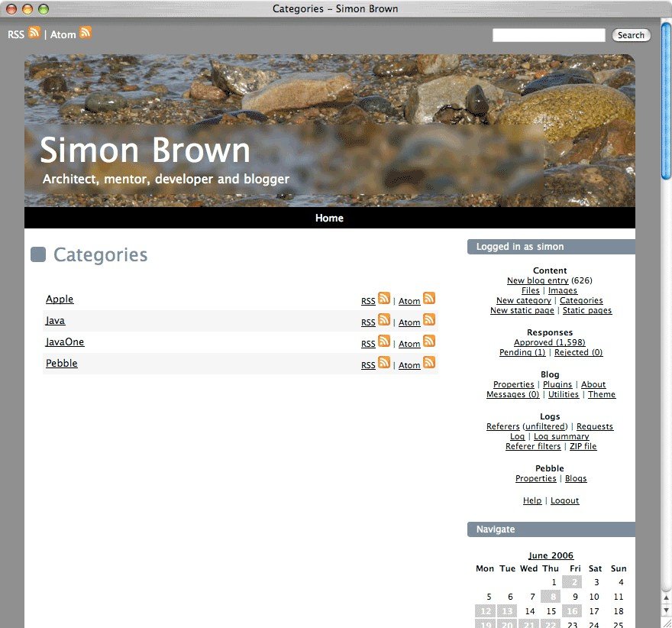View Pending (1) responses
672x628 pixels.
point(522,352)
